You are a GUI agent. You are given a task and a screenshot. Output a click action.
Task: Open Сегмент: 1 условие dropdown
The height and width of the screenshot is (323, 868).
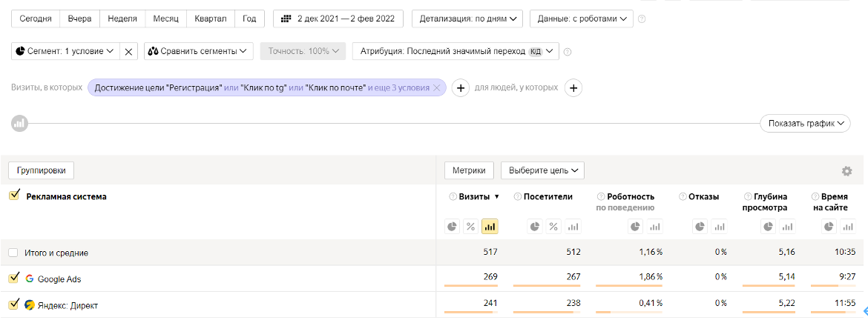[65, 51]
